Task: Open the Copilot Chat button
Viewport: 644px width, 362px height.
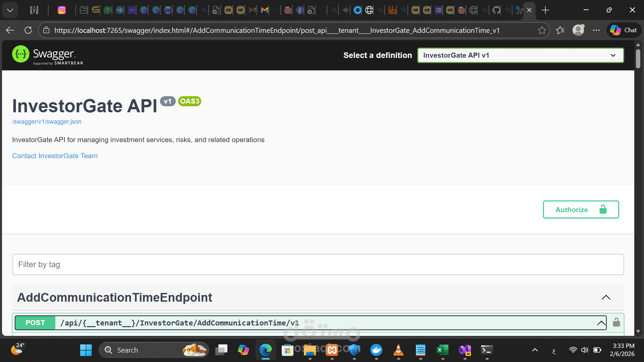Action: [624, 30]
